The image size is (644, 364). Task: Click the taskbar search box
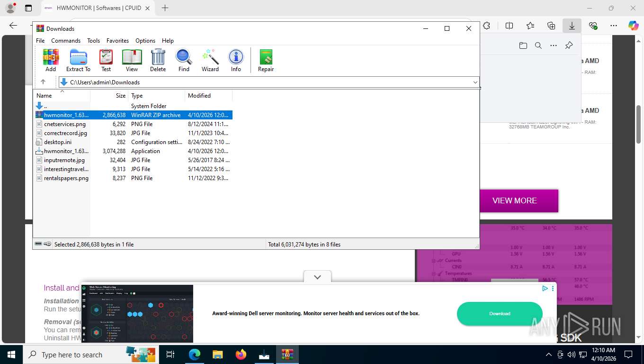pyautogui.click(x=90, y=355)
